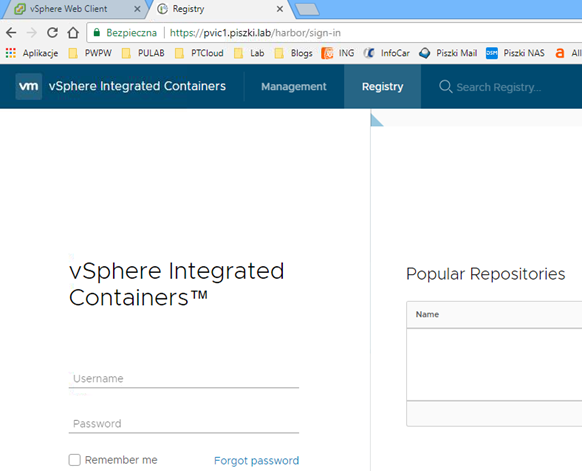Open the Registry section in the header
This screenshot has height=471, width=582.
(x=382, y=86)
